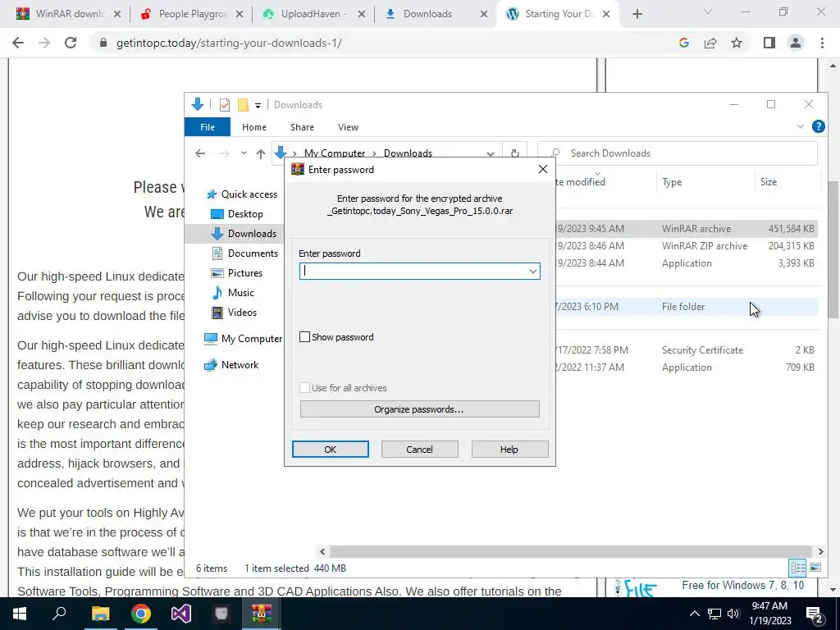
Task: Click the Chrome address bar URL
Action: (229, 43)
